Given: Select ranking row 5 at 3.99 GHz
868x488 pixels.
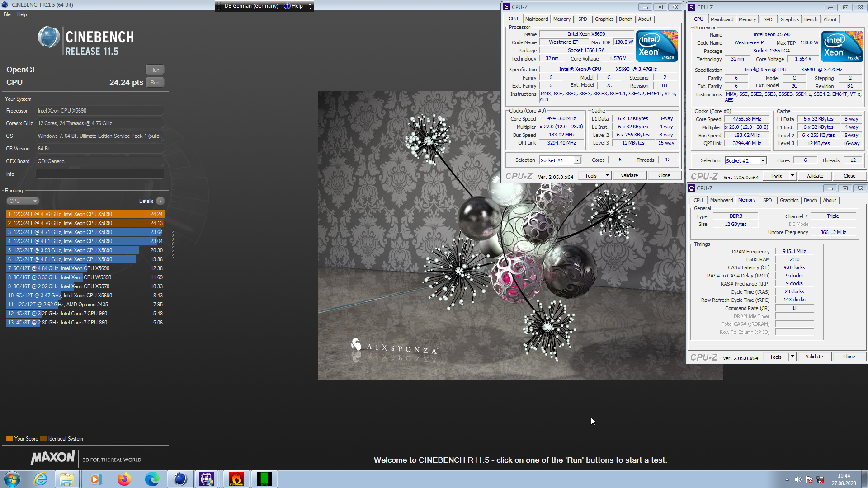Looking at the screenshot, I should [85, 250].
